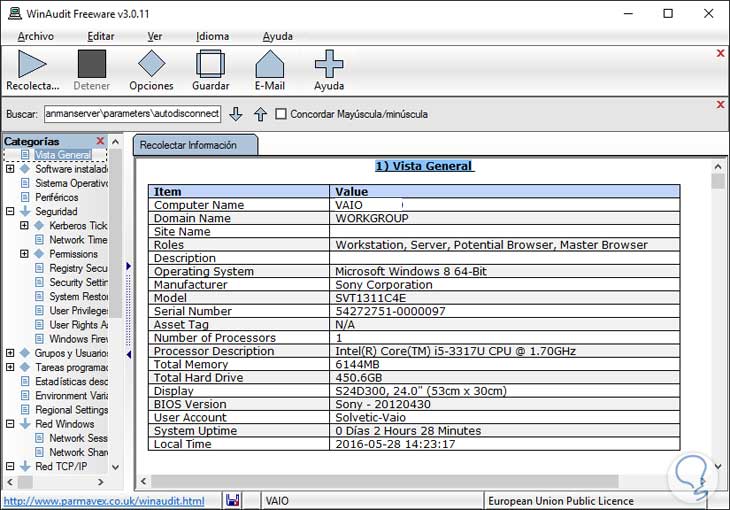Click floppy disk icon in status bar
Viewport: 730px width, 510px height.
pos(232,500)
